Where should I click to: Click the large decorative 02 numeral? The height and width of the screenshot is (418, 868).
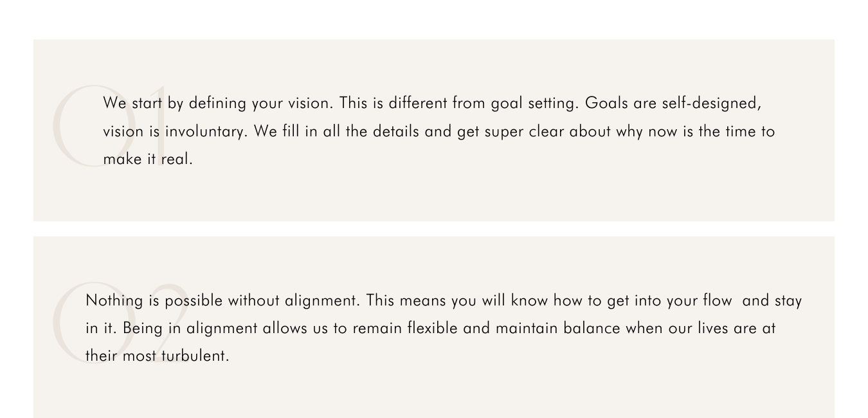pyautogui.click(x=121, y=321)
